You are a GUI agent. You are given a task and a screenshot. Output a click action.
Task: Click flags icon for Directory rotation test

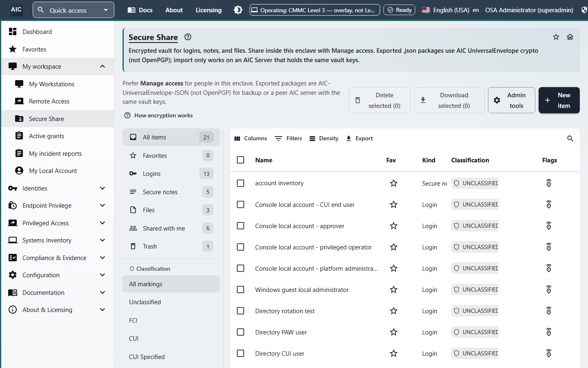tap(549, 311)
